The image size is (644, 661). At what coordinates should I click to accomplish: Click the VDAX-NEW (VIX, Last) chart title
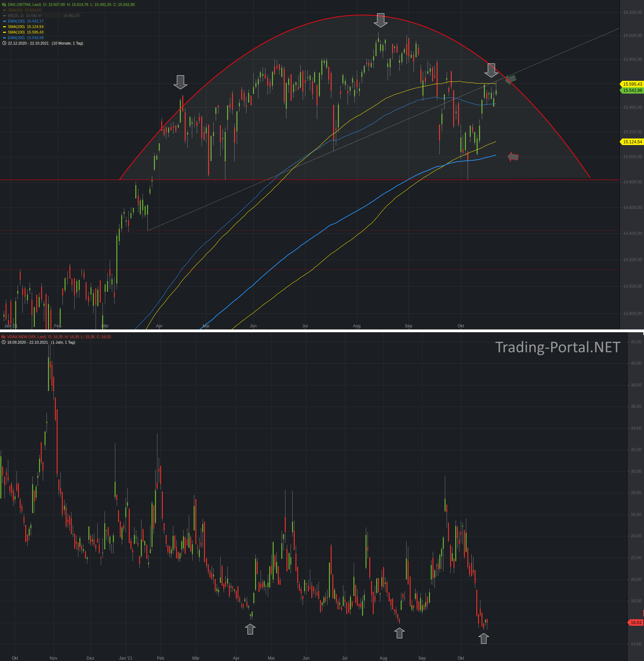pos(27,337)
